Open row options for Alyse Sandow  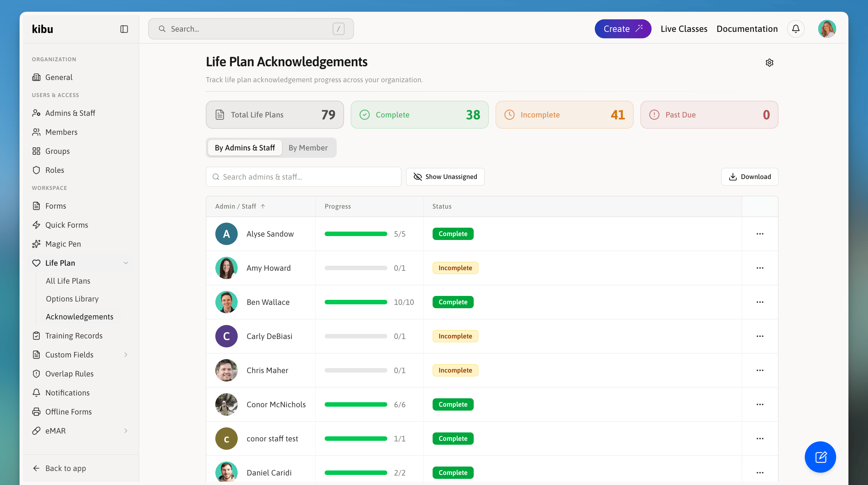[760, 234]
